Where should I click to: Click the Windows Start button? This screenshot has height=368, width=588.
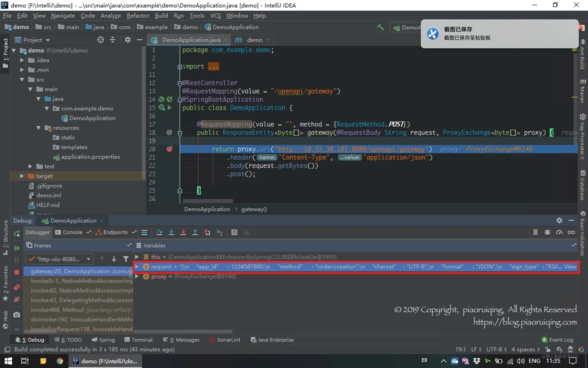[8, 361]
